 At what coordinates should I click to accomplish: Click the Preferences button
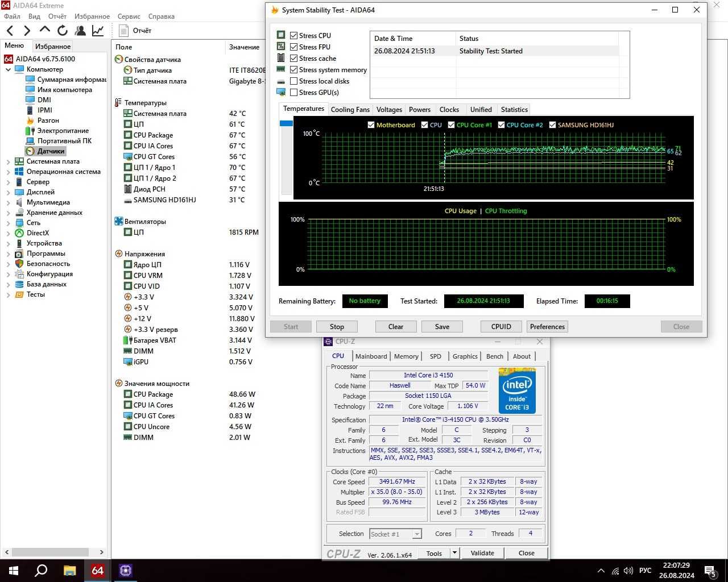click(x=547, y=327)
